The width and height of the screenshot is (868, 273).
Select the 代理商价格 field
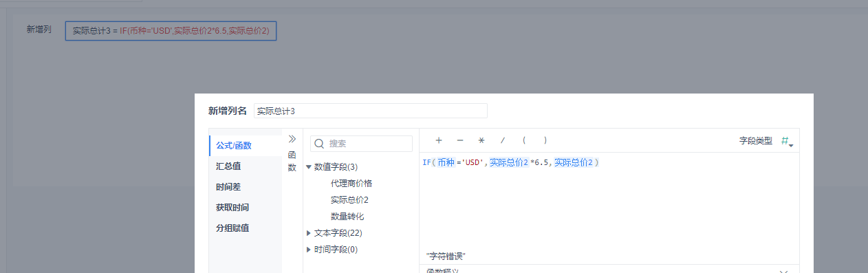351,184
